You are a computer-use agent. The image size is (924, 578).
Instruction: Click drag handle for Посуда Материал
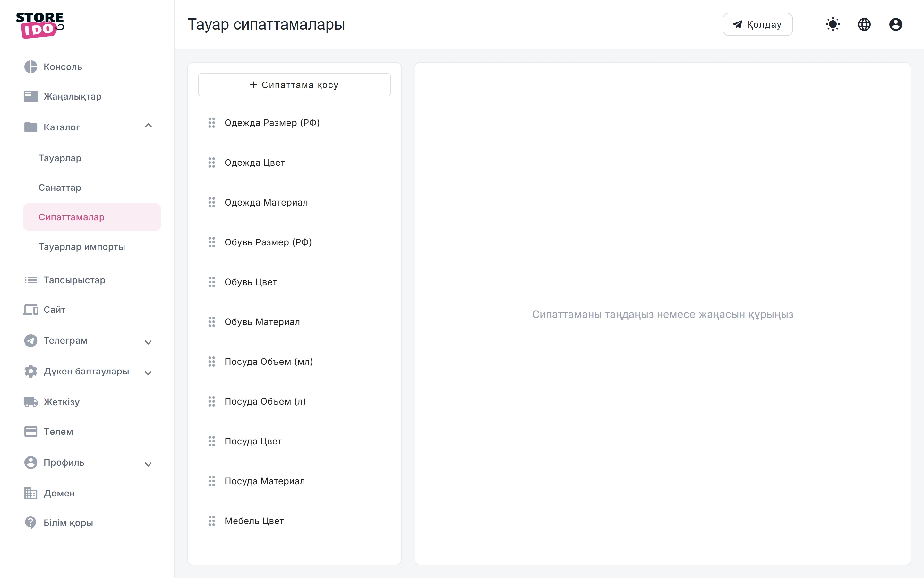pos(211,481)
